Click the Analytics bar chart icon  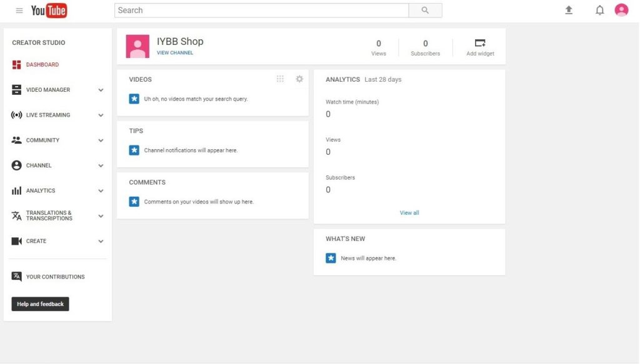click(16, 191)
